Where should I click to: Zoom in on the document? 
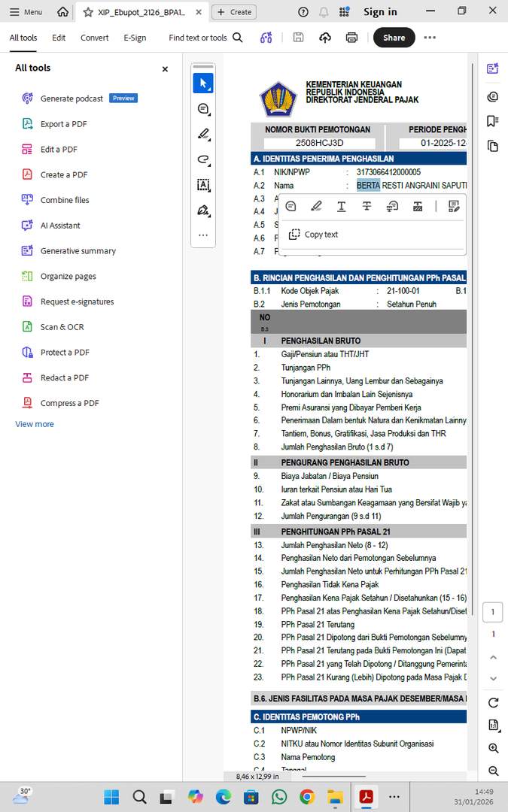click(493, 748)
